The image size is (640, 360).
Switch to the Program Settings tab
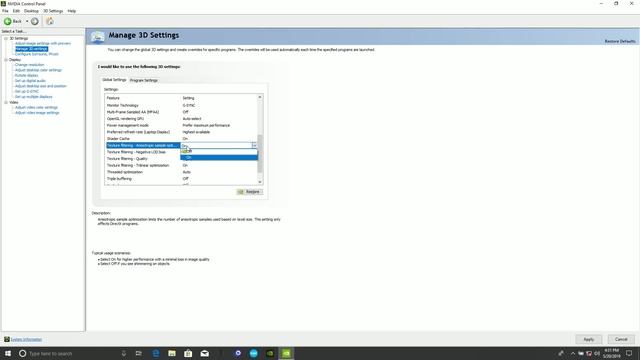144,80
